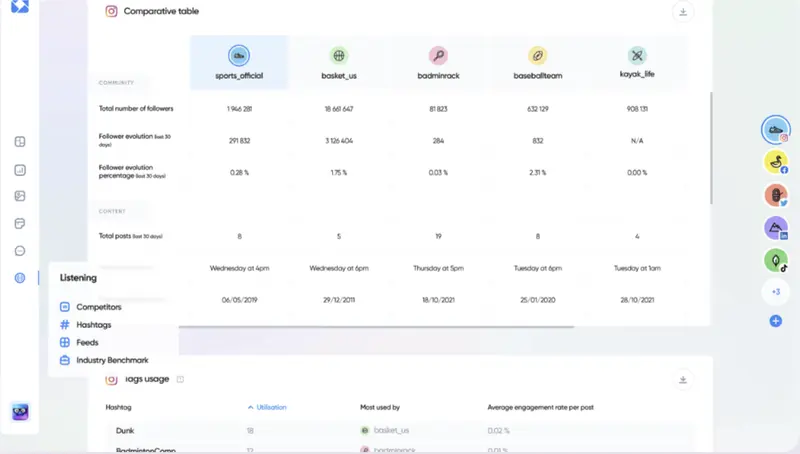Image resolution: width=800 pixels, height=454 pixels.
Task: Sort tags table by Utilisation column
Action: [268, 408]
